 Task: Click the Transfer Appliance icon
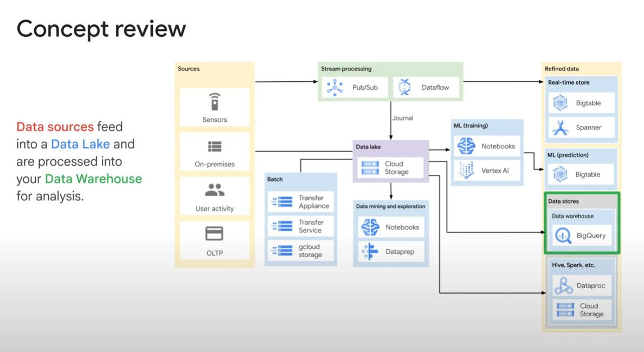(282, 201)
